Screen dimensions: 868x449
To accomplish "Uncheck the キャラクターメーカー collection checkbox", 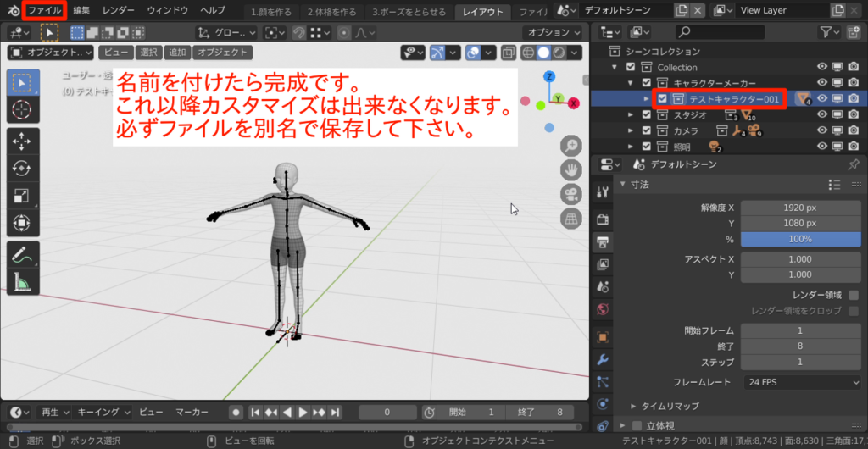I will (646, 83).
